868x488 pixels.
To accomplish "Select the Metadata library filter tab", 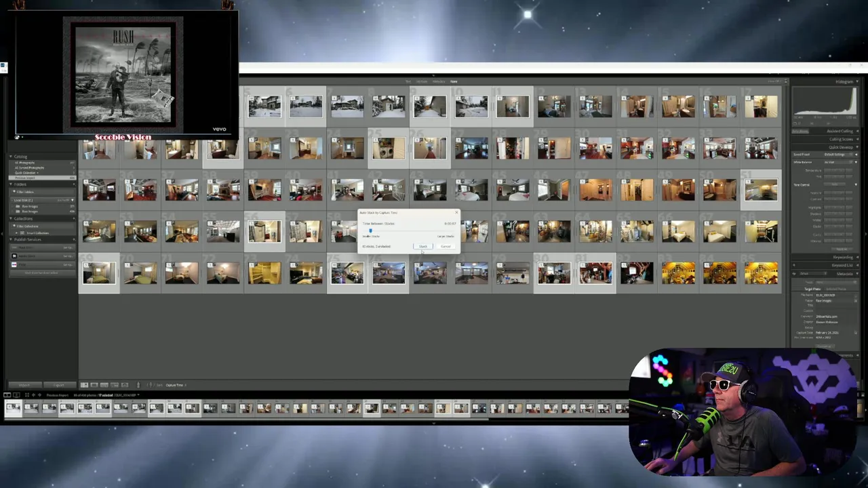I will click(439, 81).
